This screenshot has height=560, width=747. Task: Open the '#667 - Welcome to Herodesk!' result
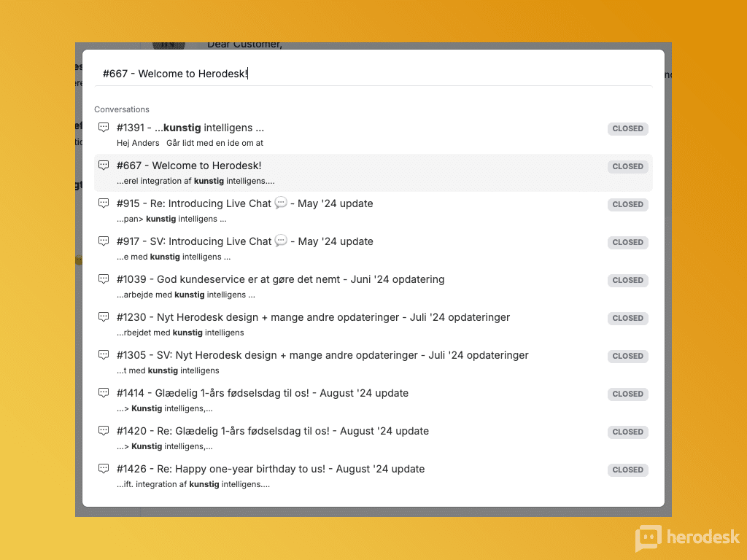[x=189, y=166]
